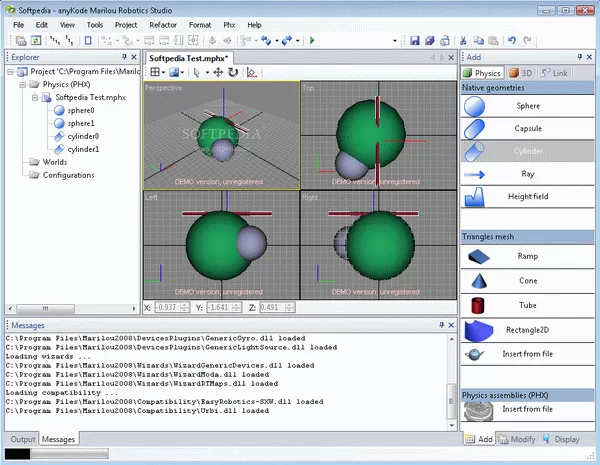Open the Tools menu
The image size is (600, 465).
click(95, 25)
